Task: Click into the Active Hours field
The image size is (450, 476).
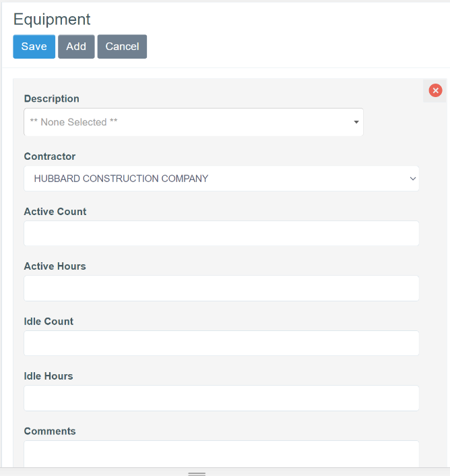Action: click(x=221, y=288)
